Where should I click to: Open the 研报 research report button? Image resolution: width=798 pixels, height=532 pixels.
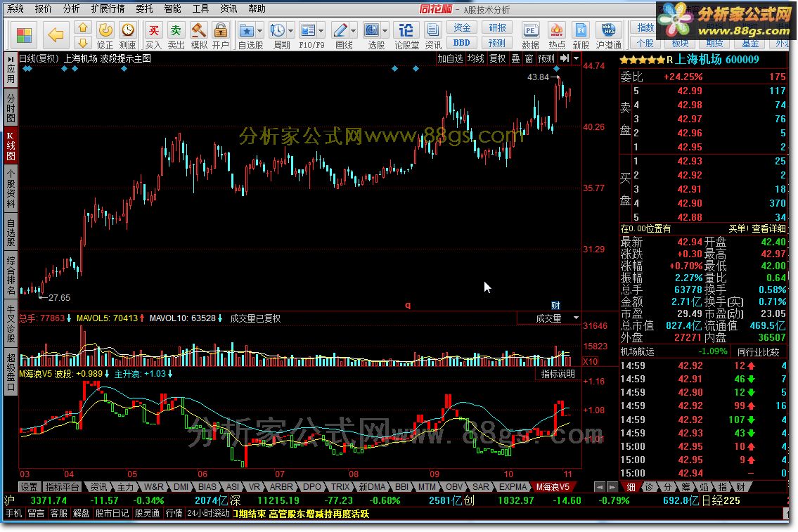tap(497, 27)
